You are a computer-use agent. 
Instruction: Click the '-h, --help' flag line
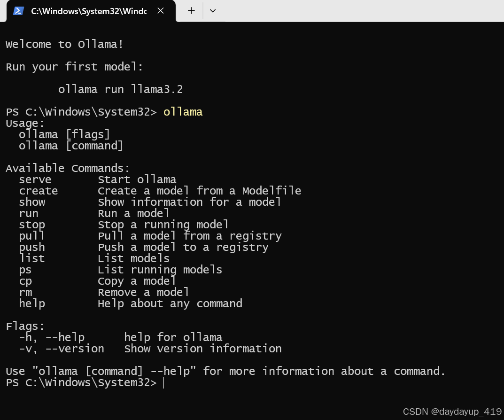point(52,337)
